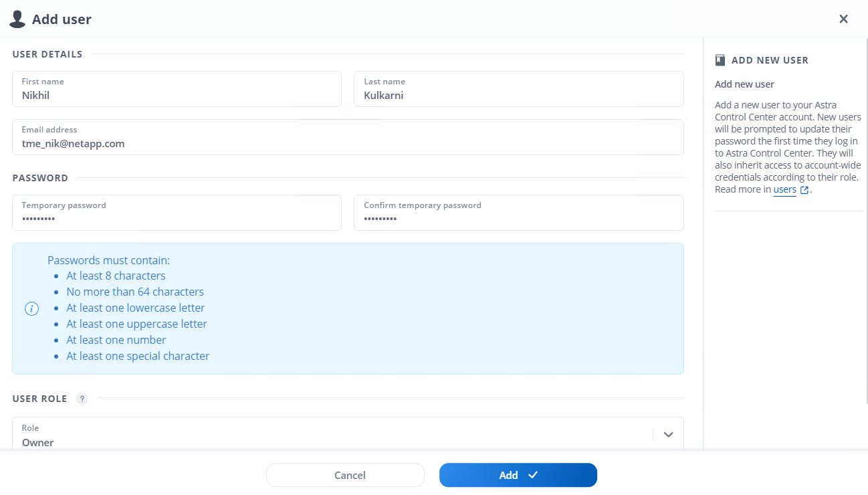Close the Add user dialog
868x495 pixels.
point(843,19)
